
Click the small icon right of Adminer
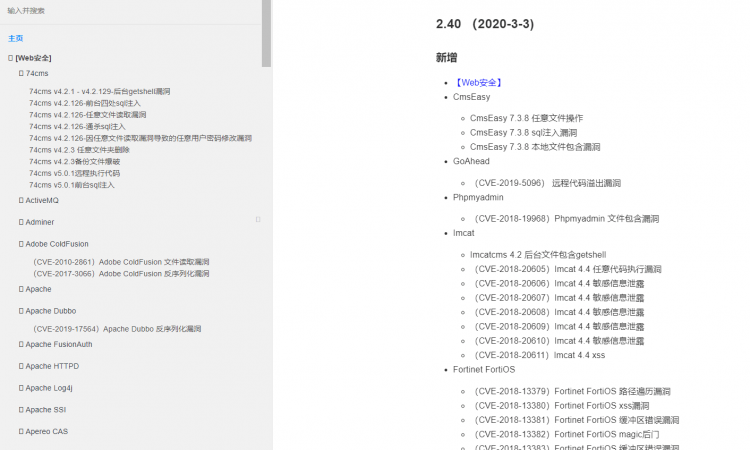[258, 220]
